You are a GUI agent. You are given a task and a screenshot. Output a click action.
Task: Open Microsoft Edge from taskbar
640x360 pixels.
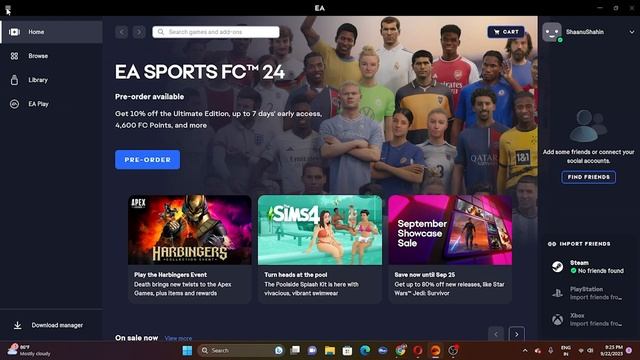365,351
